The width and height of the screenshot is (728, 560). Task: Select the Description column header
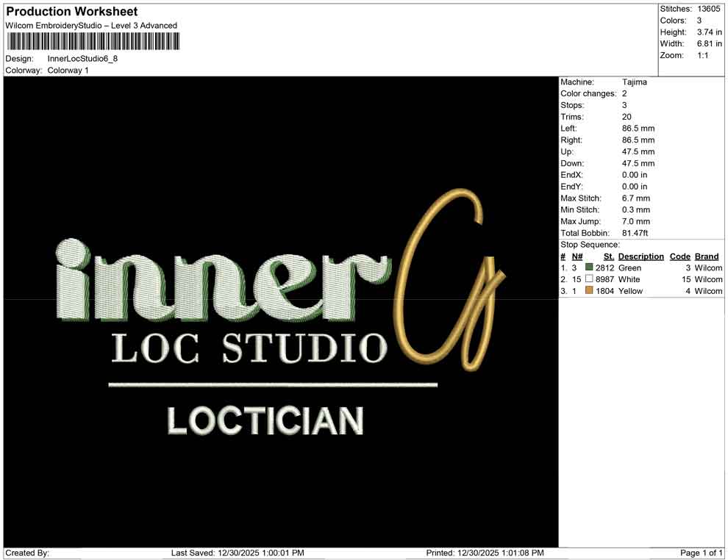point(641,256)
